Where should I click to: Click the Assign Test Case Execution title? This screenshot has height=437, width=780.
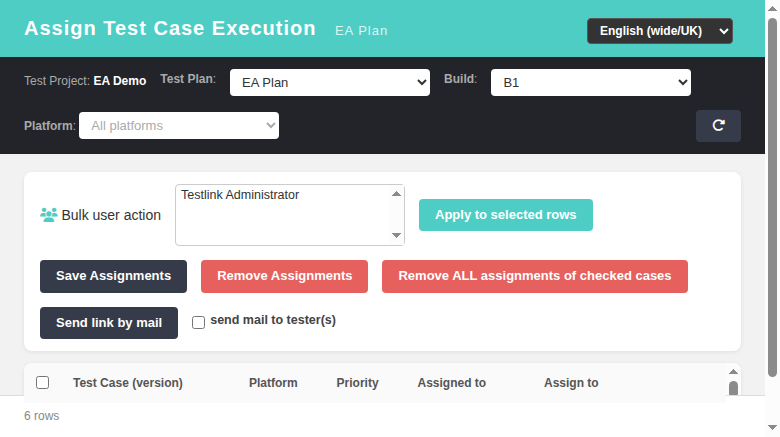click(170, 28)
